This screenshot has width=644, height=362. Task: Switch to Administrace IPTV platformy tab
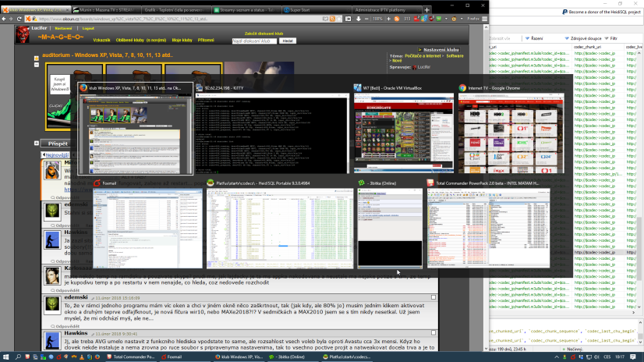[x=386, y=10]
